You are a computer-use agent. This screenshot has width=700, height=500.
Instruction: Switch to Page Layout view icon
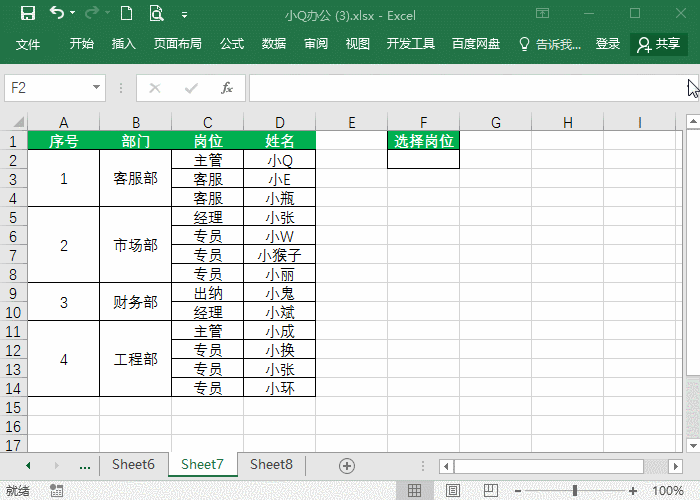[453, 491]
